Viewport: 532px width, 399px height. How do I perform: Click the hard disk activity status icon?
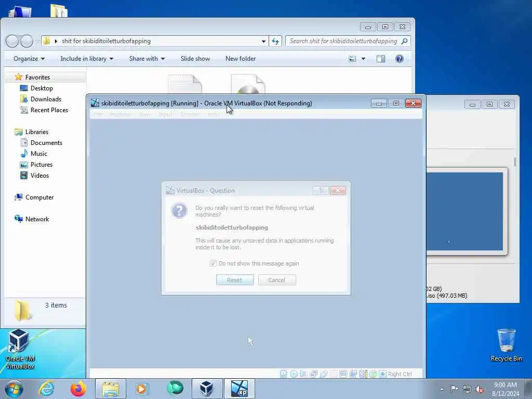[284, 374]
